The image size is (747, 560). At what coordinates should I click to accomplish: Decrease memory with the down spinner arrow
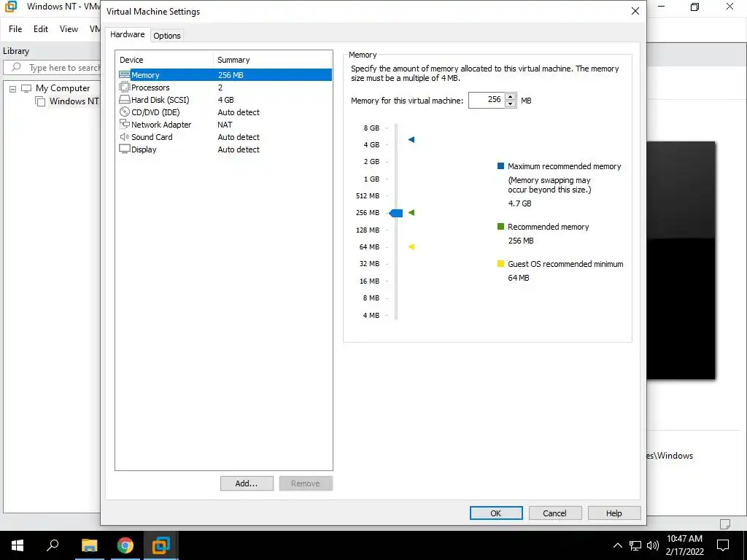[x=510, y=104]
